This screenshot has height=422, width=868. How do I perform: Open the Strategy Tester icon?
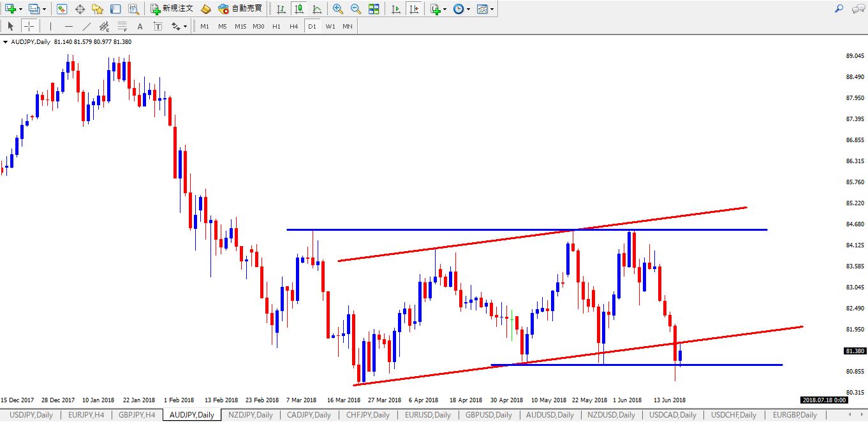133,9
